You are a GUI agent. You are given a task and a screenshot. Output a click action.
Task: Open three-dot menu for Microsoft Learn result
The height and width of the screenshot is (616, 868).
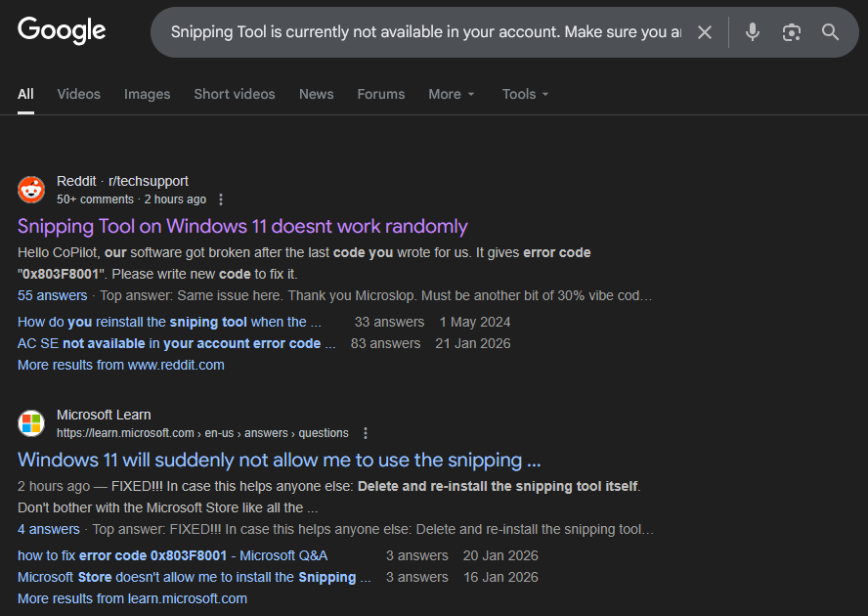366,433
